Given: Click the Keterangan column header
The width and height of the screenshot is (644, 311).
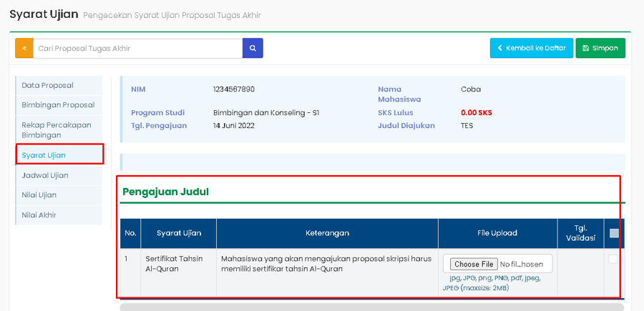Looking at the screenshot, I should 327,233.
